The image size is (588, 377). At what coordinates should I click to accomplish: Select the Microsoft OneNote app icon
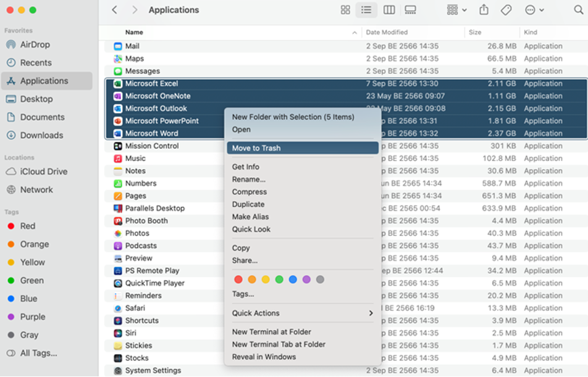118,96
